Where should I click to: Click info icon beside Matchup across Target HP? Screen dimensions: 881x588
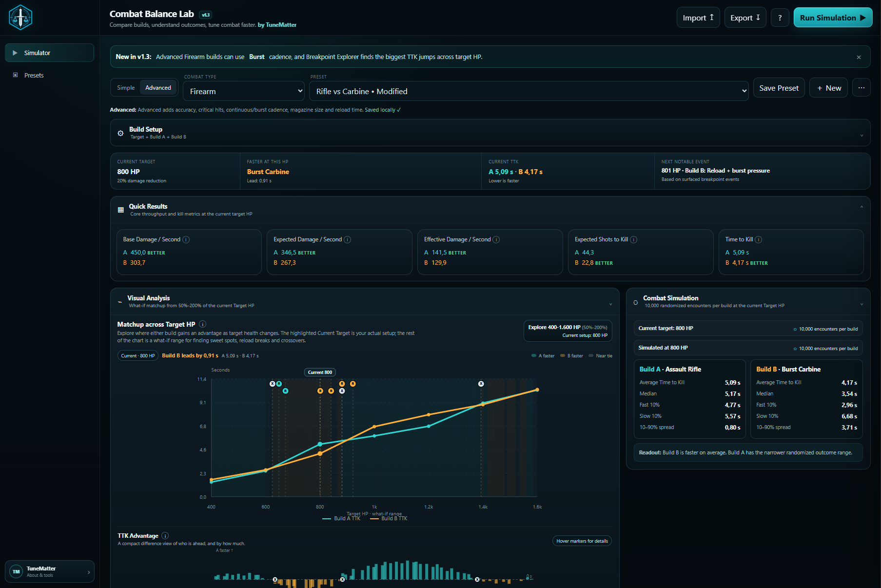click(202, 324)
